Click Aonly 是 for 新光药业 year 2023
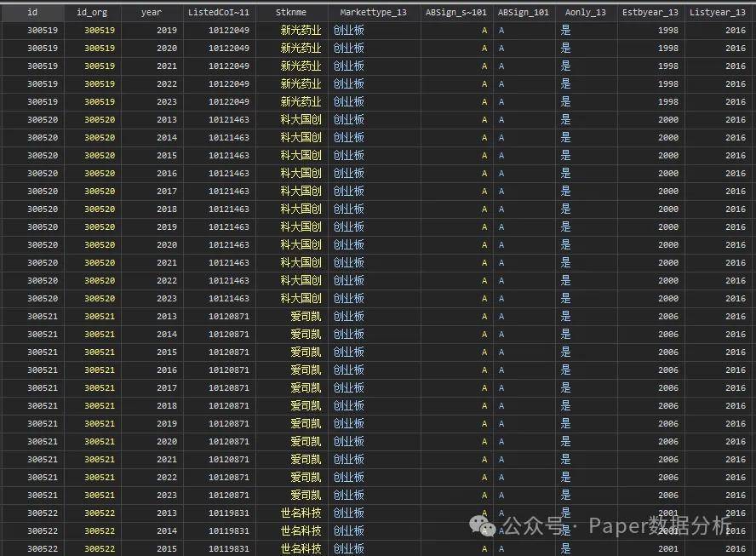The width and height of the screenshot is (756, 556). [x=566, y=101]
